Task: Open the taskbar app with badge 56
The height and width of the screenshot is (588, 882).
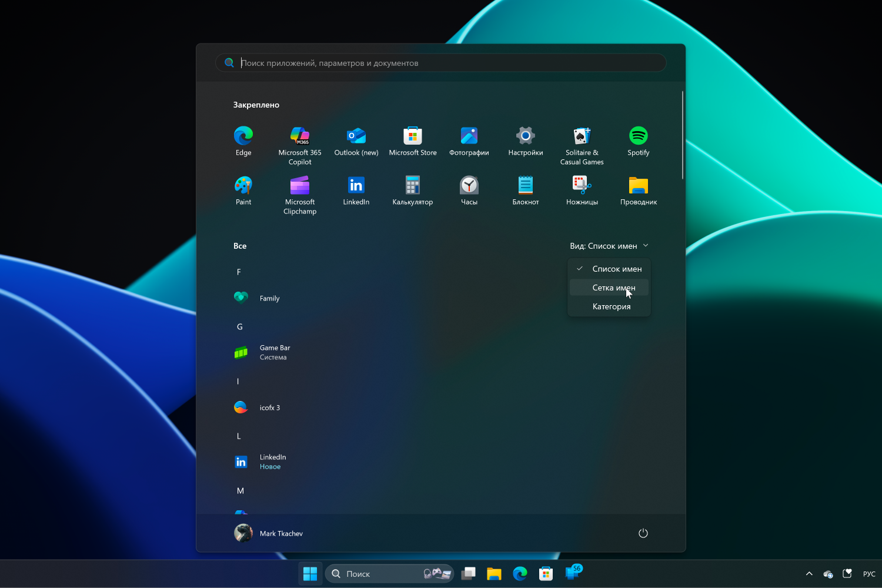Action: tap(573, 573)
